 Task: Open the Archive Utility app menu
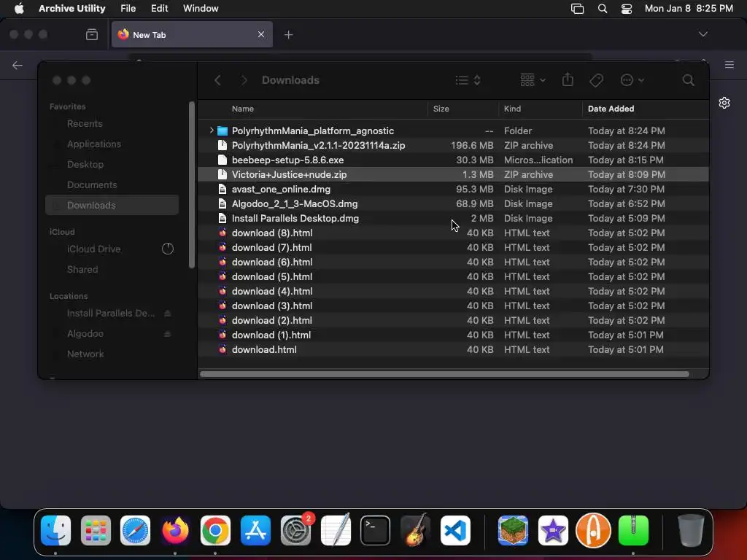pyautogui.click(x=72, y=9)
